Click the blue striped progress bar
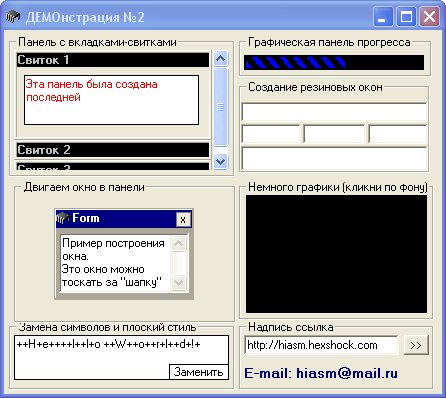Viewport: 446px width, 398px height. 334,62
